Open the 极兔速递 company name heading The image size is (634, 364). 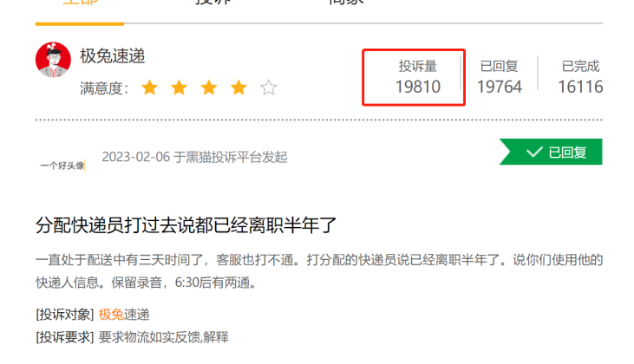113,55
